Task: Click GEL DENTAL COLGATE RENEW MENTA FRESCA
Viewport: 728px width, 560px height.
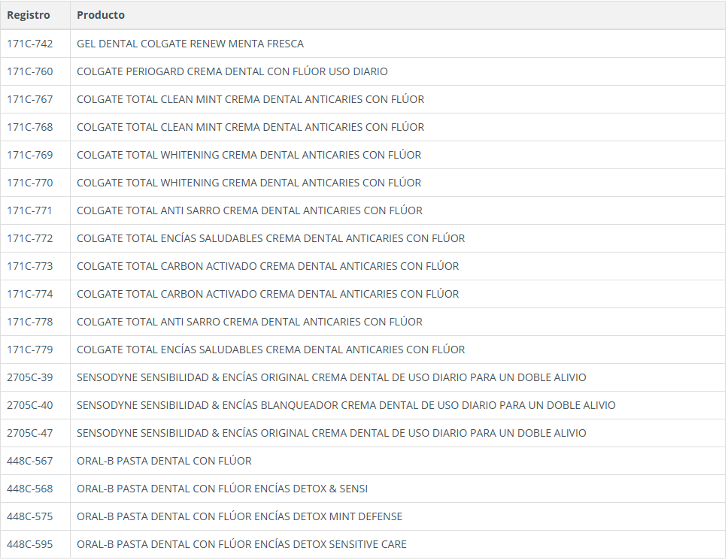Action: [x=190, y=44]
